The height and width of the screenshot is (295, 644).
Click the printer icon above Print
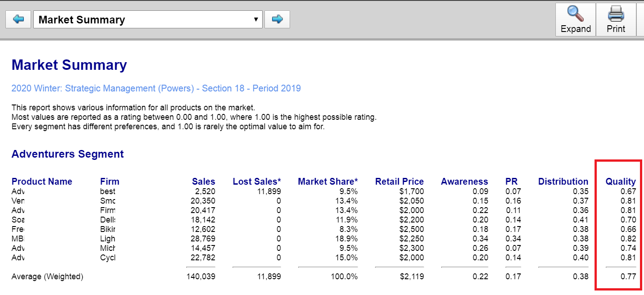pyautogui.click(x=616, y=14)
